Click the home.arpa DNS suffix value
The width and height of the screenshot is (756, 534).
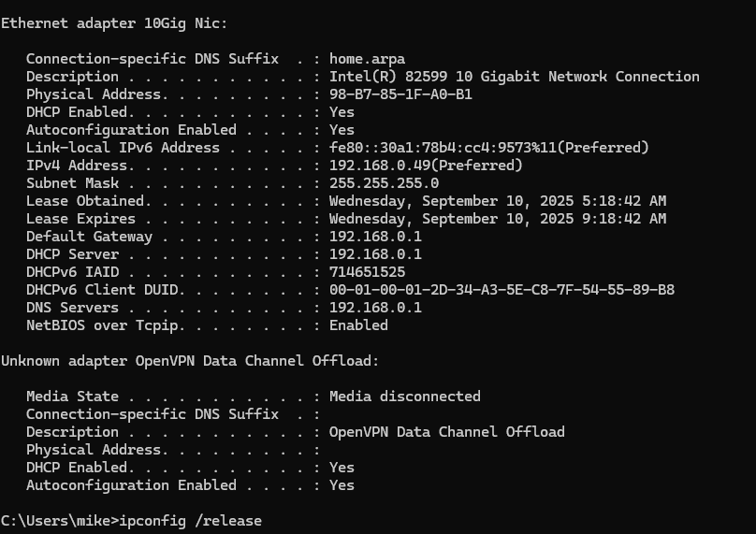click(367, 59)
